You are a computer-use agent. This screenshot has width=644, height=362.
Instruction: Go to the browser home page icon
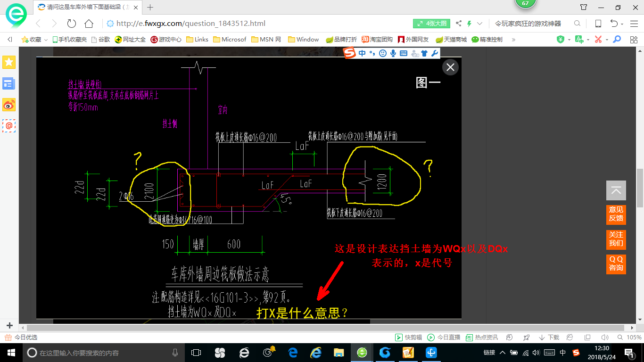click(x=89, y=24)
